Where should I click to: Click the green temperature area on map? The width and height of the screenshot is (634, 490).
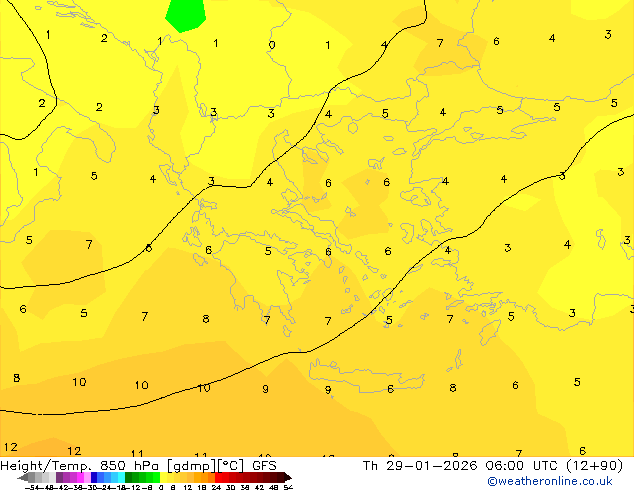tap(186, 15)
